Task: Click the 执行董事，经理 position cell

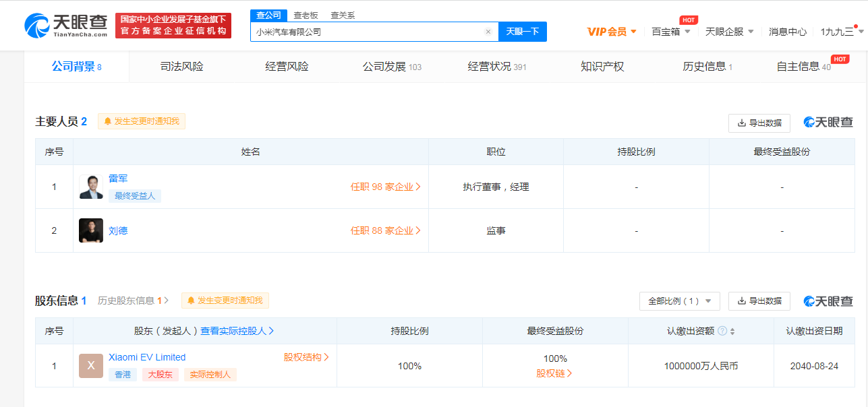Action: click(x=496, y=187)
